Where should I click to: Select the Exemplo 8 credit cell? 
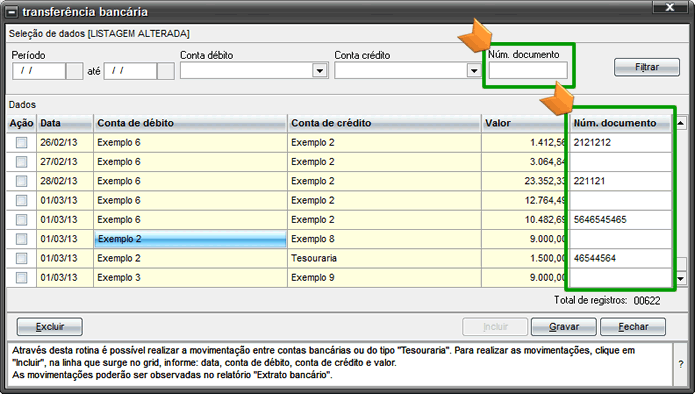click(x=384, y=239)
